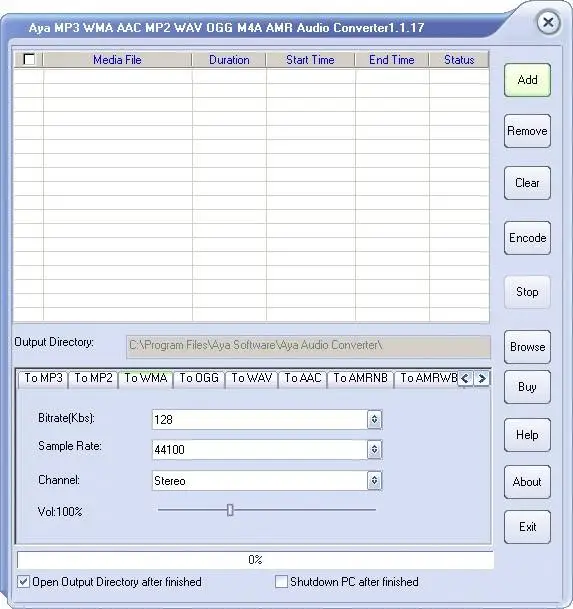This screenshot has width=573, height=609.
Task: Click the Remove button
Action: [527, 131]
